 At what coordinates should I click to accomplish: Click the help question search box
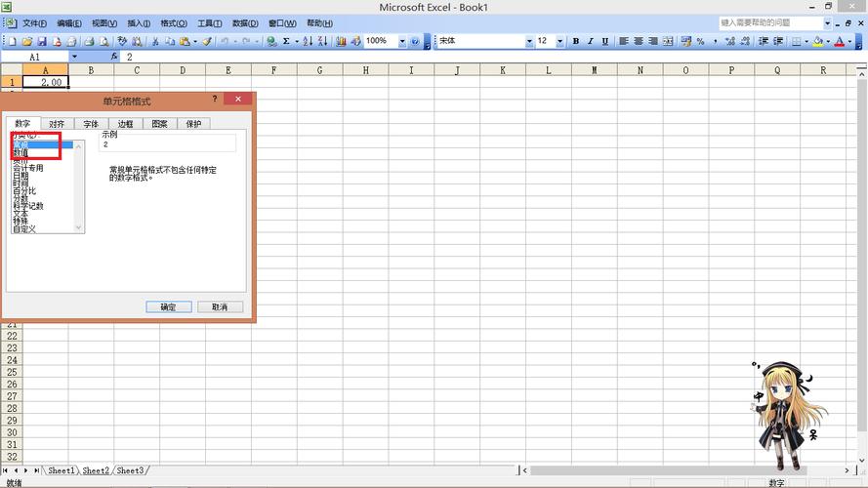771,22
